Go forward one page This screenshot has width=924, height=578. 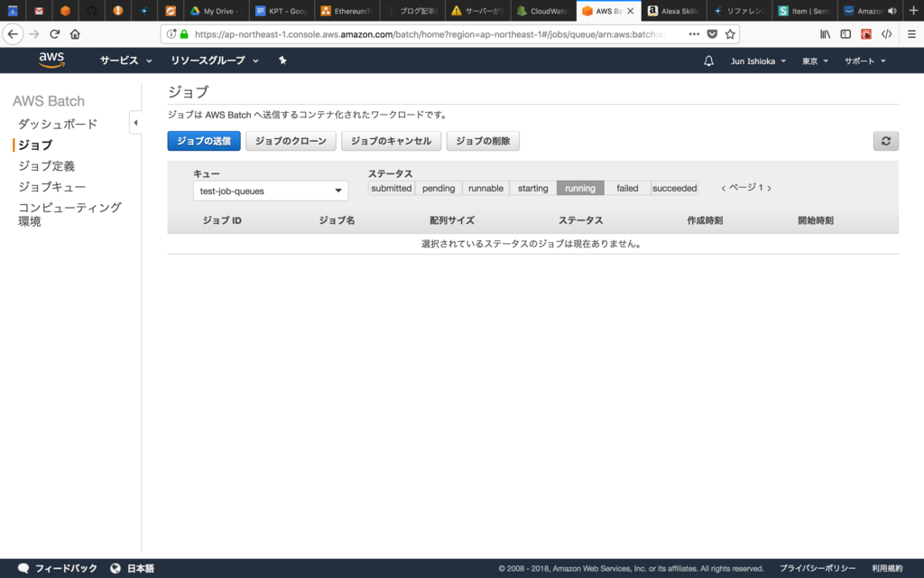click(34, 34)
